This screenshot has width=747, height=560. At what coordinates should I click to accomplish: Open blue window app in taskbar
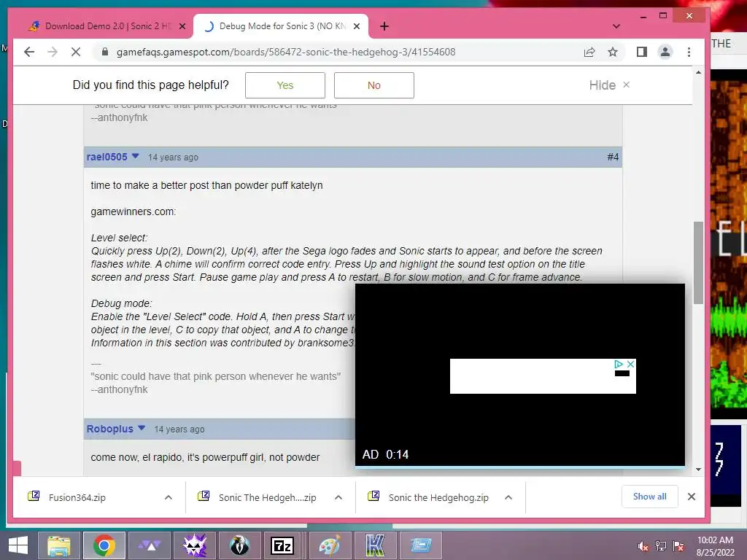coord(420,545)
